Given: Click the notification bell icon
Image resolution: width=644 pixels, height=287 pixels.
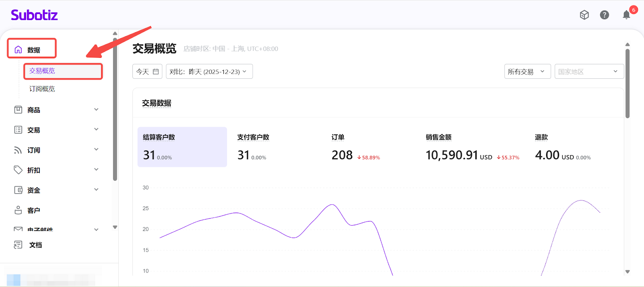Looking at the screenshot, I should point(626,15).
